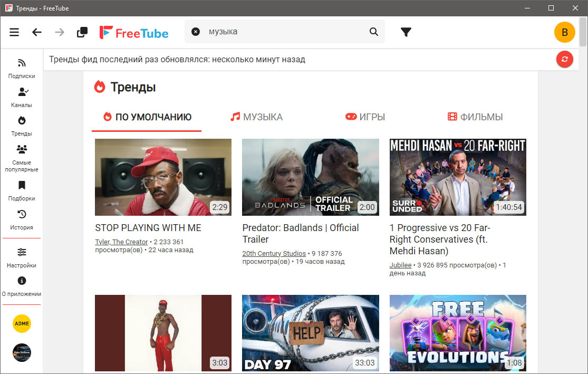The height and width of the screenshot is (374, 588).
Task: Open the Jubilee channel link
Action: click(x=400, y=265)
